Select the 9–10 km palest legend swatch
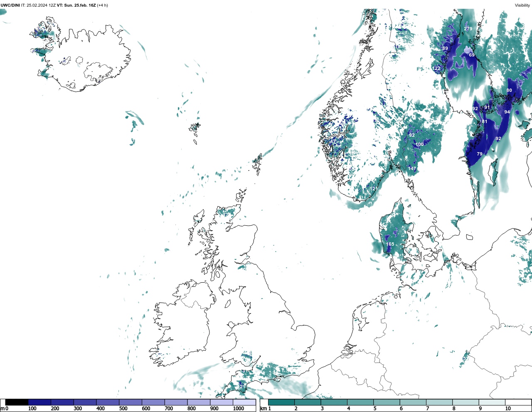532x412 pixels. click(492, 402)
